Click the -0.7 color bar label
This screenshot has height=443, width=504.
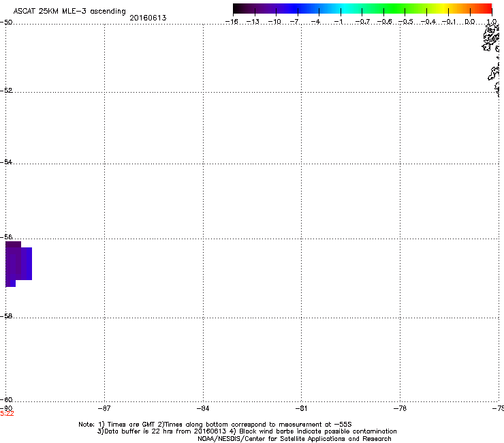tap(362, 22)
